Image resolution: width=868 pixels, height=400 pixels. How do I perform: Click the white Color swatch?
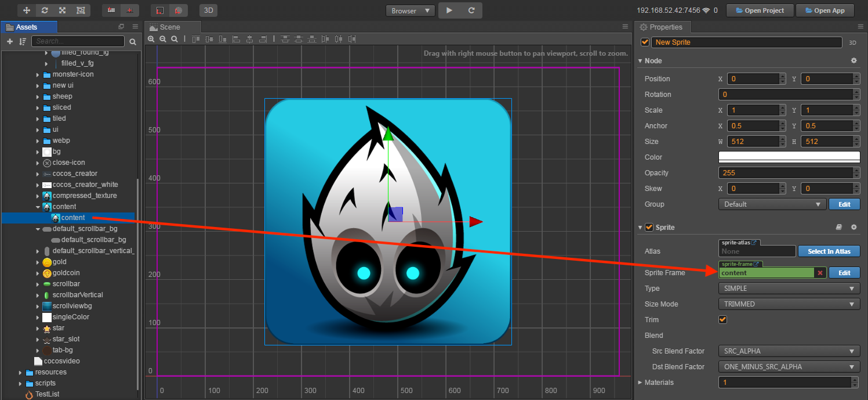tap(789, 157)
